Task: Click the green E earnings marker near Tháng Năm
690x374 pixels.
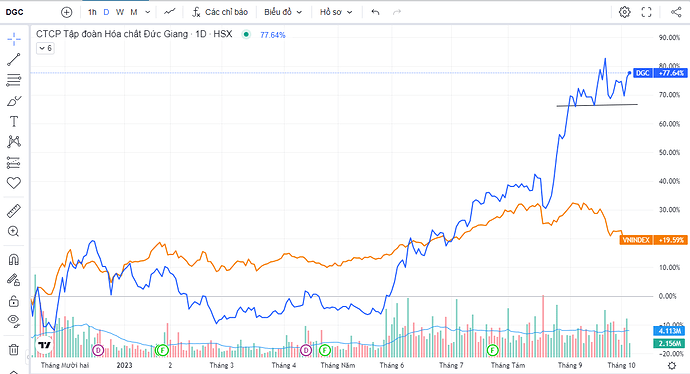Action: click(325, 350)
